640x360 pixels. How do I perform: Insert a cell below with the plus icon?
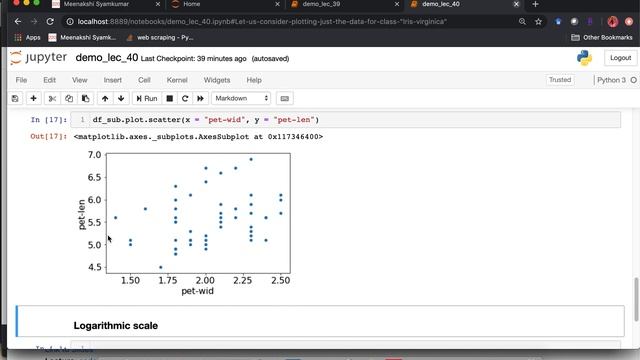(x=33, y=98)
